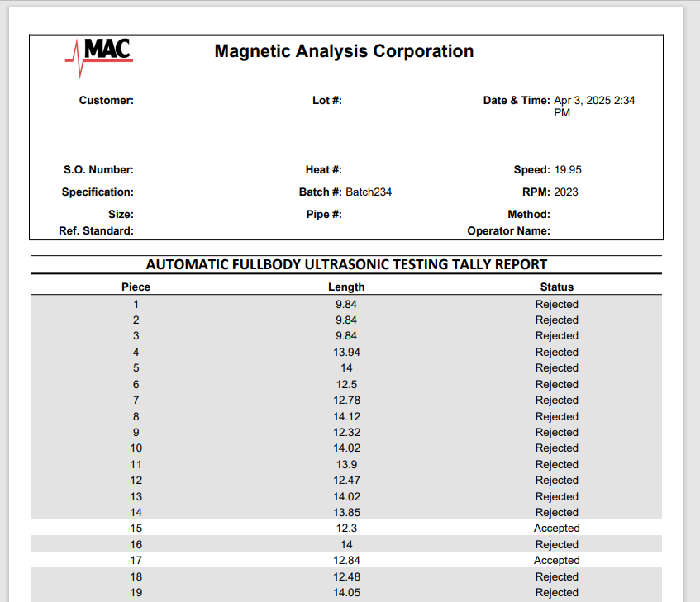Click the MAC logo in the header

point(98,55)
